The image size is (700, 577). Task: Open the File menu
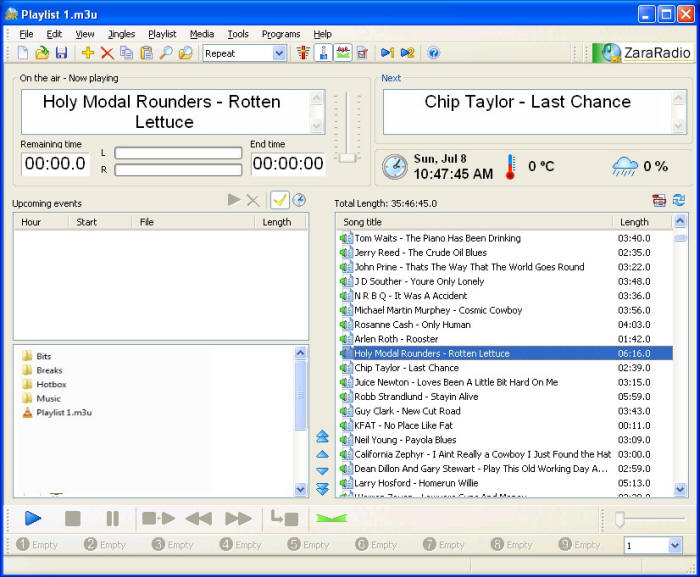[26, 34]
